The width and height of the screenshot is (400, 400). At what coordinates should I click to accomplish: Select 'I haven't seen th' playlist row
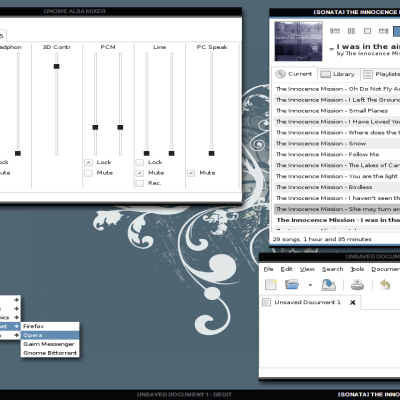(337, 198)
